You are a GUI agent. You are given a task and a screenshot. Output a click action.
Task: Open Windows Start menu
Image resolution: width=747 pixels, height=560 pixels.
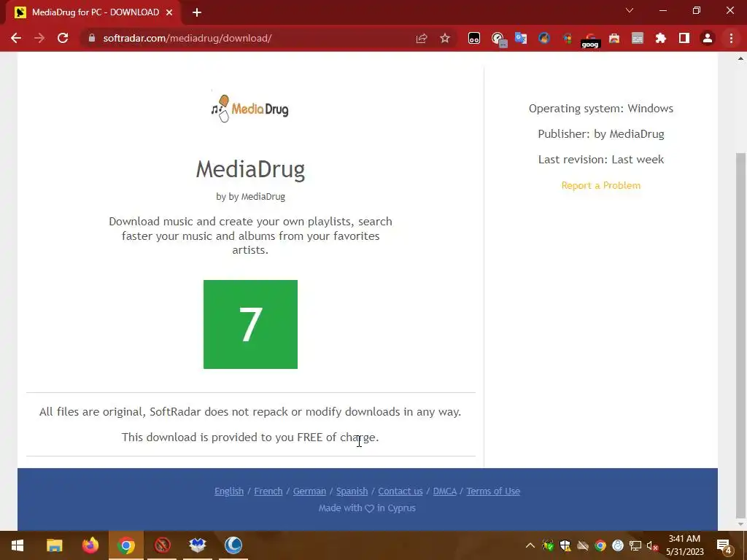pyautogui.click(x=18, y=545)
